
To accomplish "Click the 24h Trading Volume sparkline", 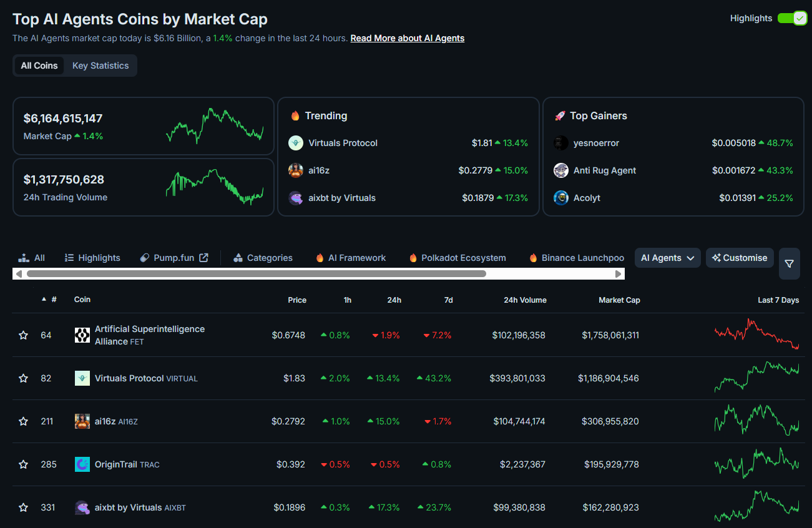I will click(215, 187).
